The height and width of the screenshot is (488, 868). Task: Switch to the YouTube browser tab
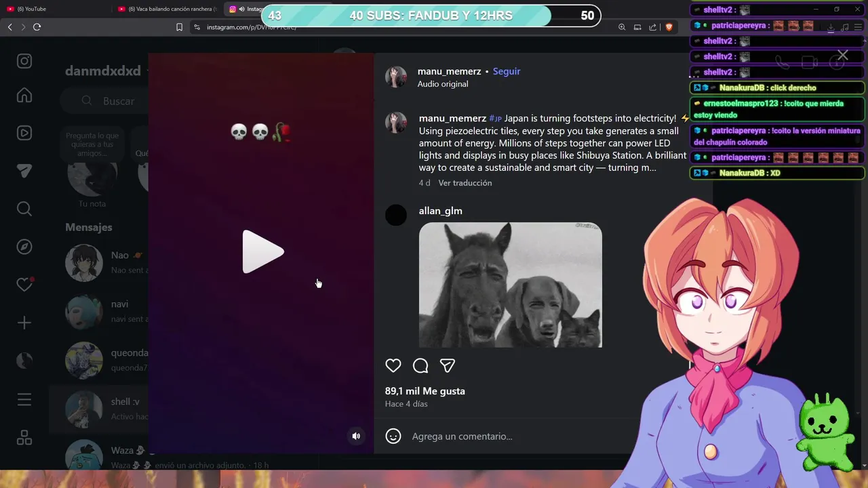(54, 9)
